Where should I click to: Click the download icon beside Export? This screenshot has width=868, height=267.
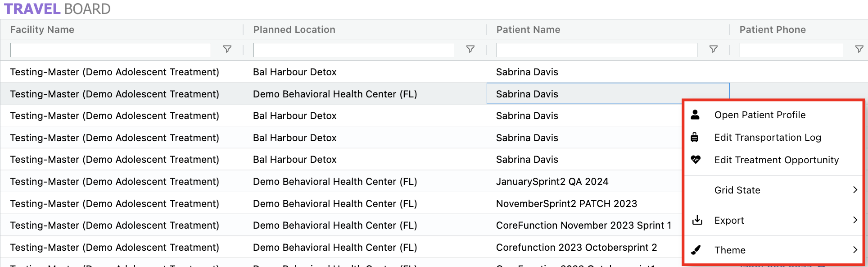(x=697, y=220)
